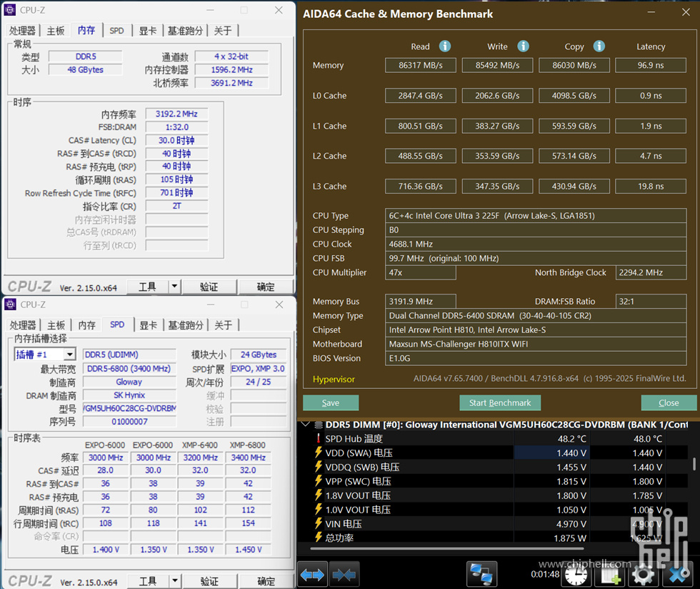Image resolution: width=700 pixels, height=589 pixels.
Task: Open 显卡 tab in bottom CPU-Z
Action: (149, 325)
